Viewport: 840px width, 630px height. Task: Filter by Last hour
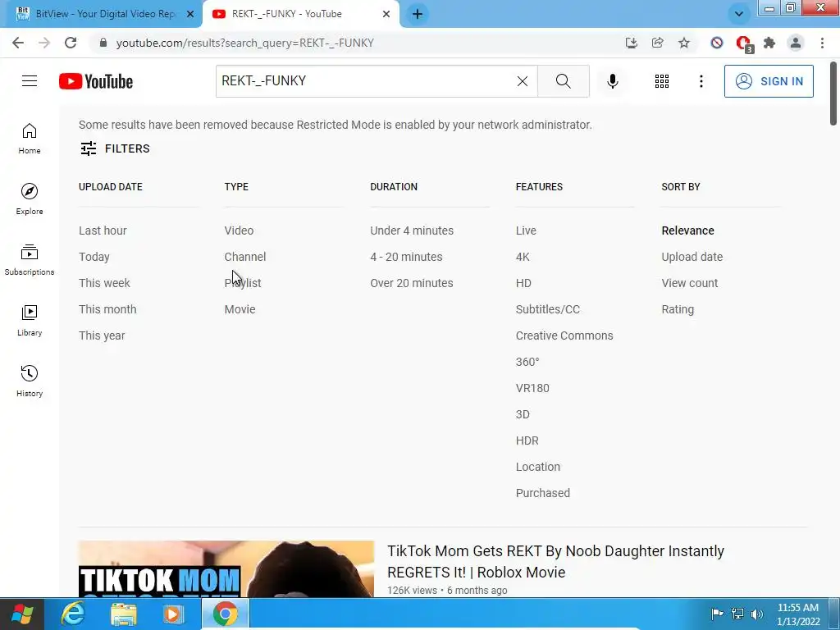click(103, 231)
